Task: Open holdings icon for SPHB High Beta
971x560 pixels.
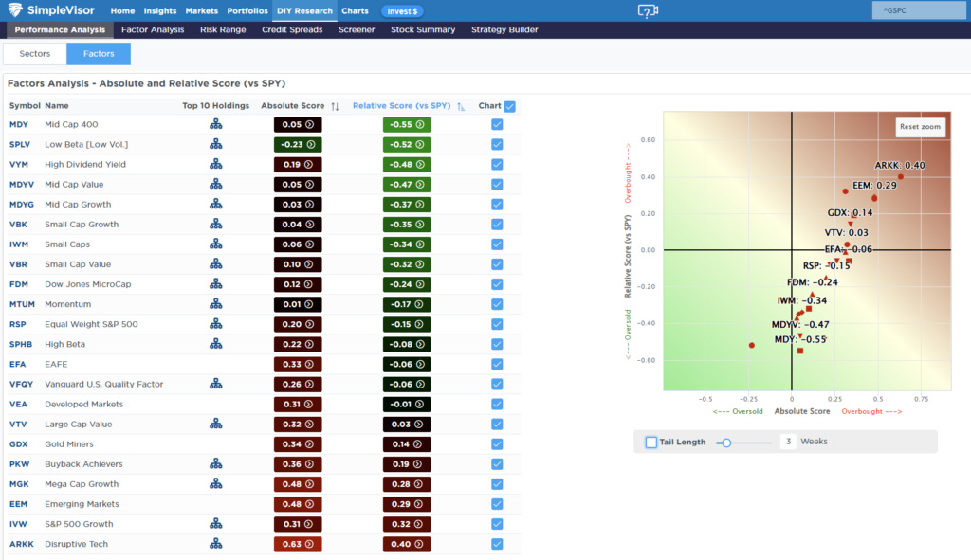Action: tap(215, 343)
